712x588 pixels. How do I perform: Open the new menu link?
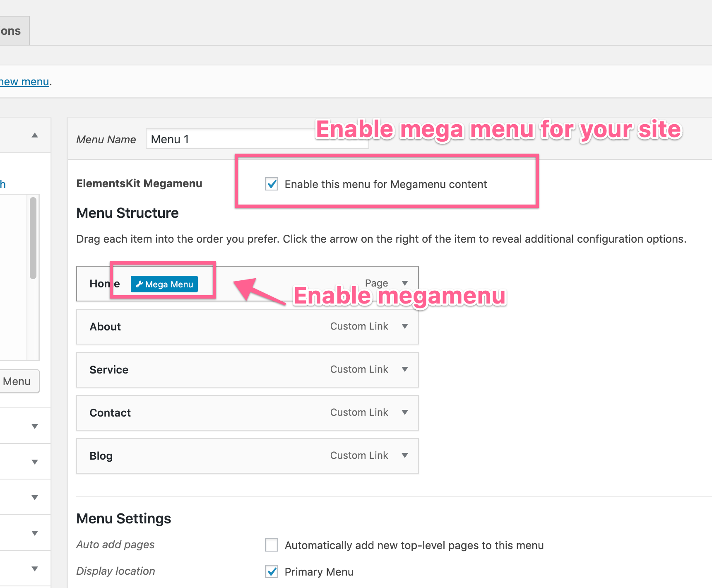24,82
